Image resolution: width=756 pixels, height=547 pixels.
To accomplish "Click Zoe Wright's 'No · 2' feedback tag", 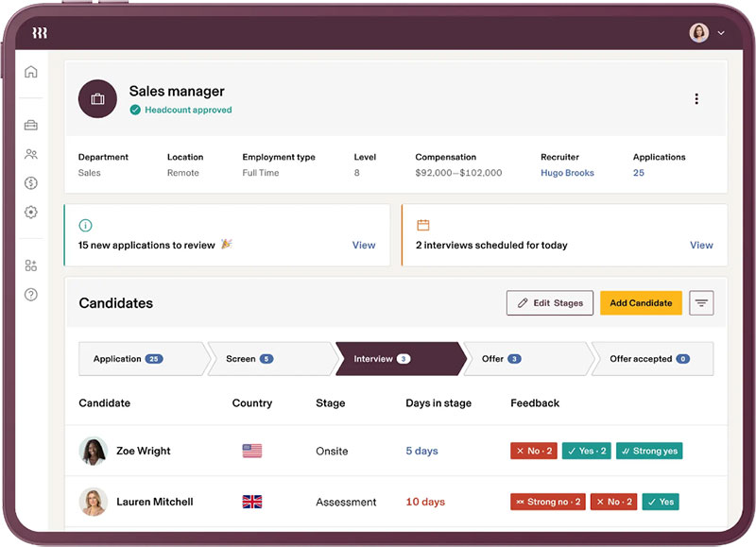I will (x=534, y=451).
